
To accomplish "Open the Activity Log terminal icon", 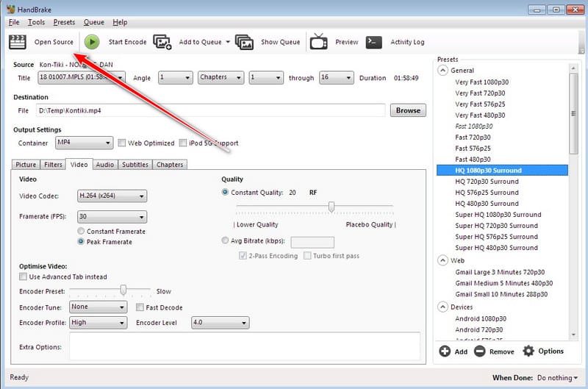I will pyautogui.click(x=374, y=42).
